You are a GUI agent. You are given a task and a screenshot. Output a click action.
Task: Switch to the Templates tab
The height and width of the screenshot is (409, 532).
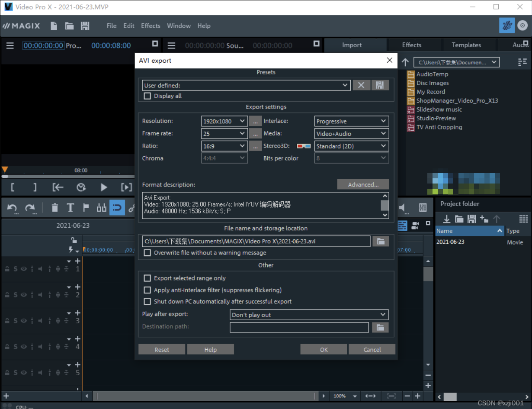tap(466, 45)
